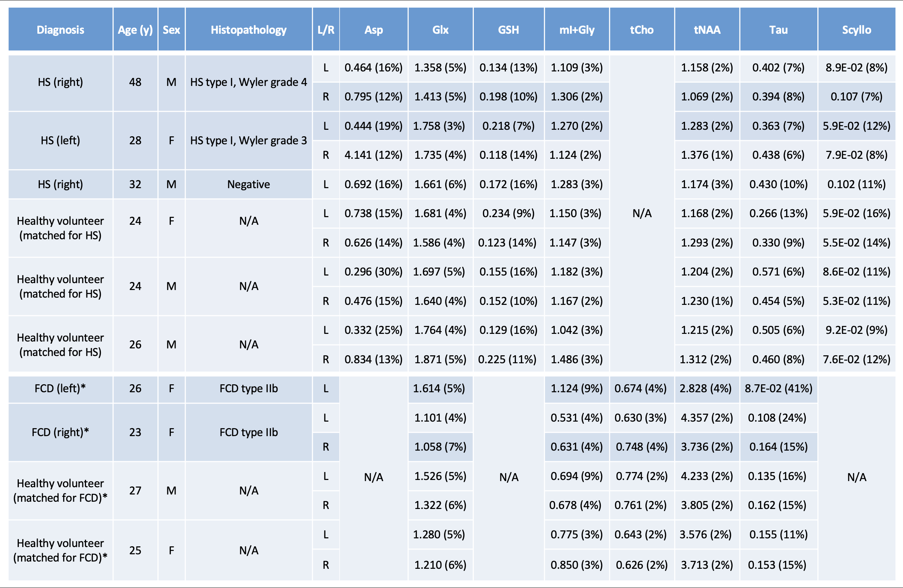Click the Tau value 8.7E-02 (41%)
The width and height of the screenshot is (903, 588).
click(x=778, y=388)
